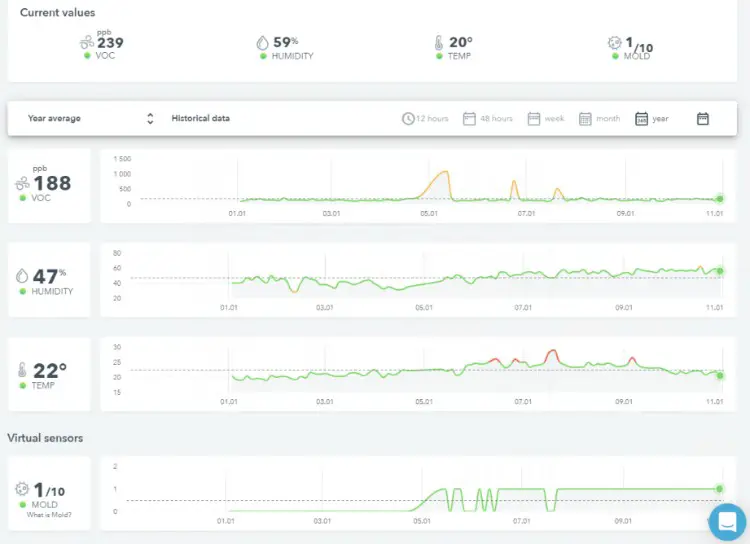This screenshot has height=544, width=750.
Task: Click the Current values heading
Action: 57,13
